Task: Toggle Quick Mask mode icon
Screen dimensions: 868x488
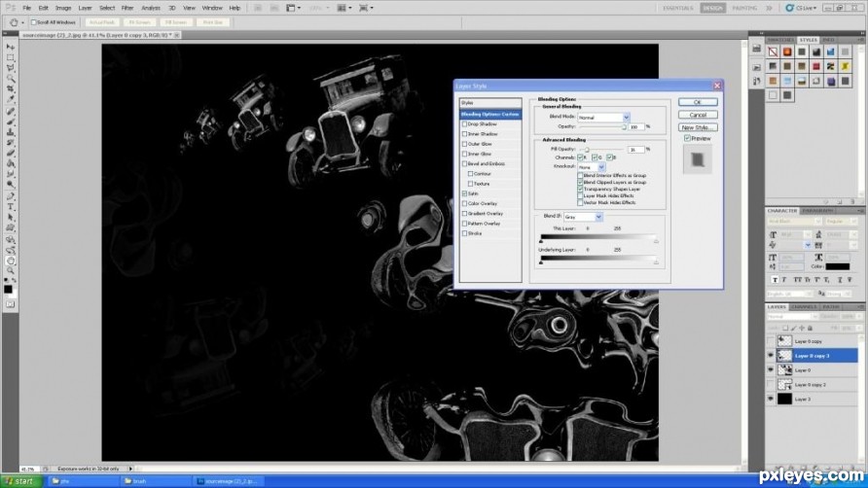Action: [x=11, y=304]
